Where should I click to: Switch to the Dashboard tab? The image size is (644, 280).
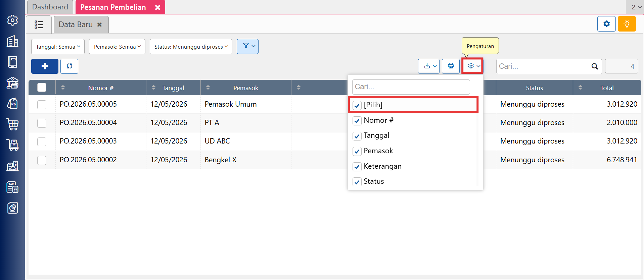click(50, 7)
